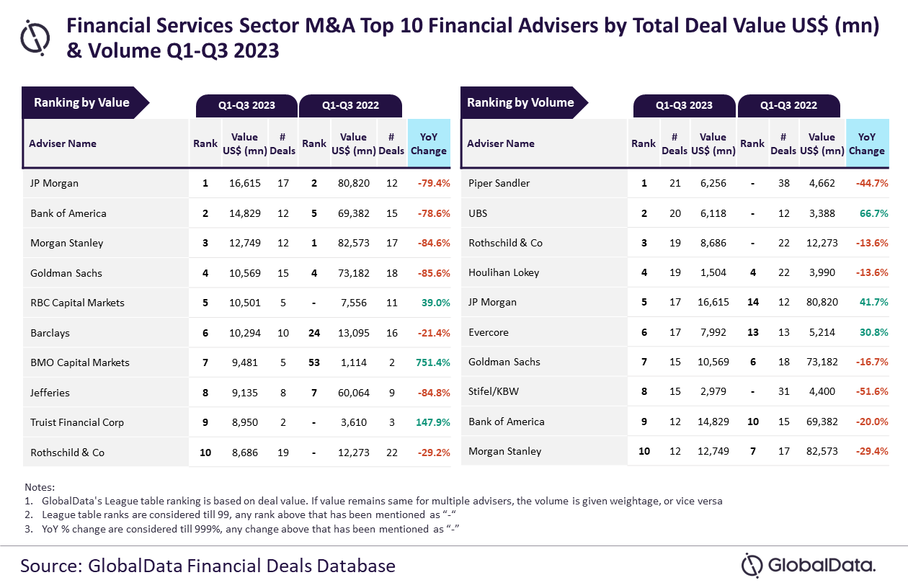908x588 pixels.
Task: Click YoY Change header in the Value table
Action: (429, 143)
